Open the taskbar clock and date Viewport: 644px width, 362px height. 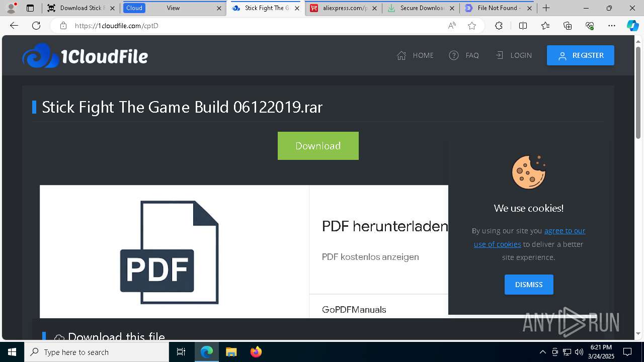601,352
